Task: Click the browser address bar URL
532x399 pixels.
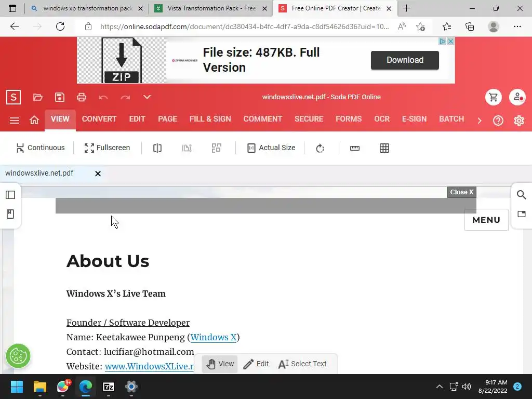Action: 245,26
